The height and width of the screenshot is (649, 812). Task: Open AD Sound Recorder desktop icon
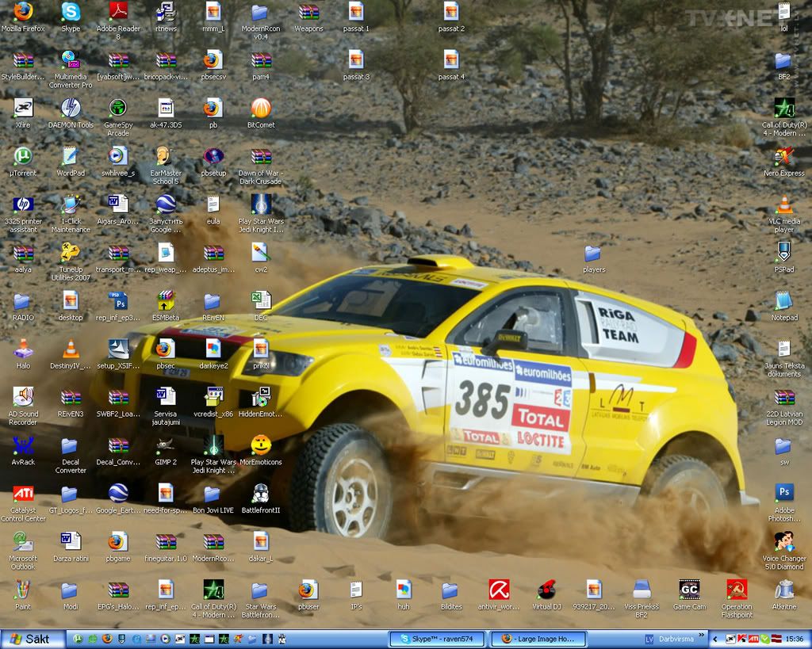pyautogui.click(x=23, y=406)
